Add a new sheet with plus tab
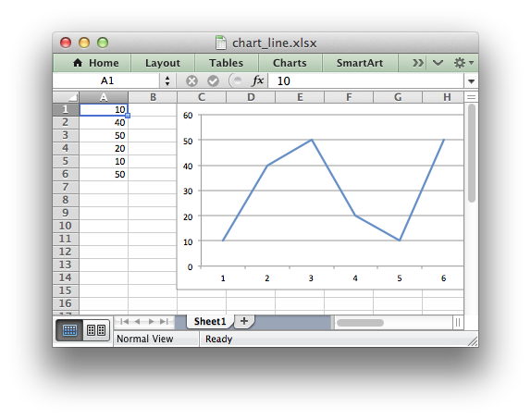 coord(244,321)
